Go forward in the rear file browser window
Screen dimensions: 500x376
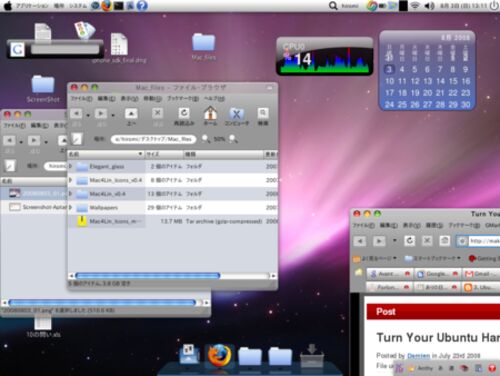[34, 140]
